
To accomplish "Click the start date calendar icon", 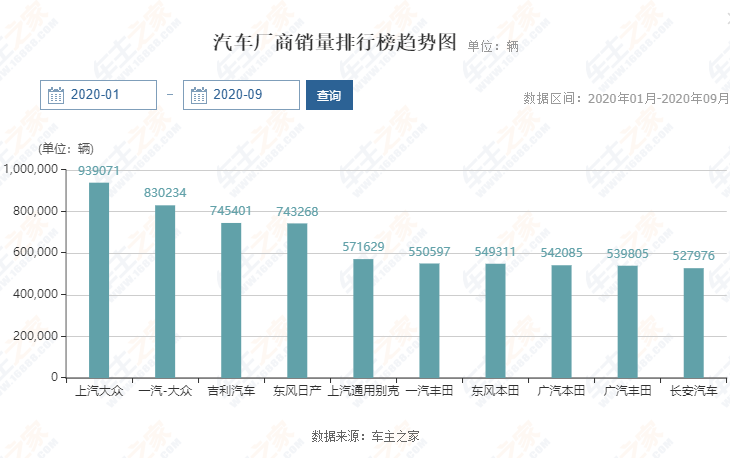I will pyautogui.click(x=56, y=95).
